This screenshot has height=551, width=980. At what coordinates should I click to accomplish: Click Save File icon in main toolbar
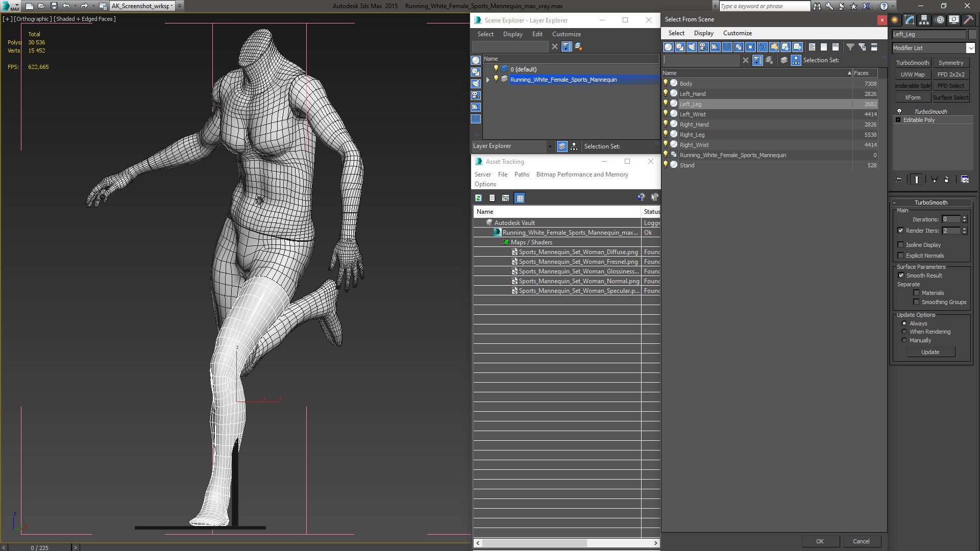pyautogui.click(x=54, y=6)
